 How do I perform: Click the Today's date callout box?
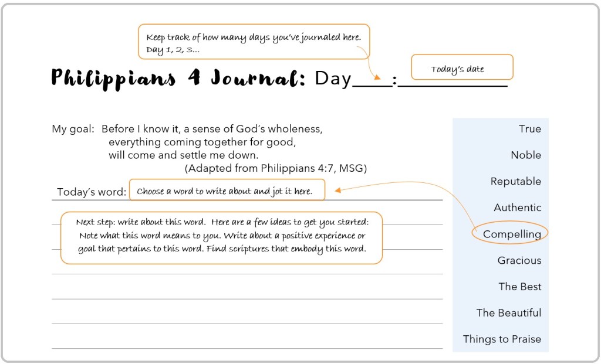tap(462, 67)
